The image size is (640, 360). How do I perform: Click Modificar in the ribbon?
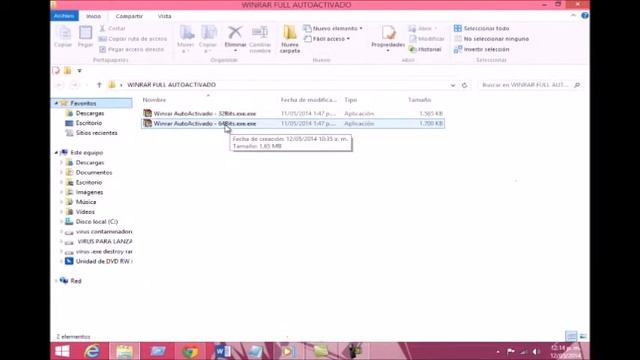(x=427, y=39)
